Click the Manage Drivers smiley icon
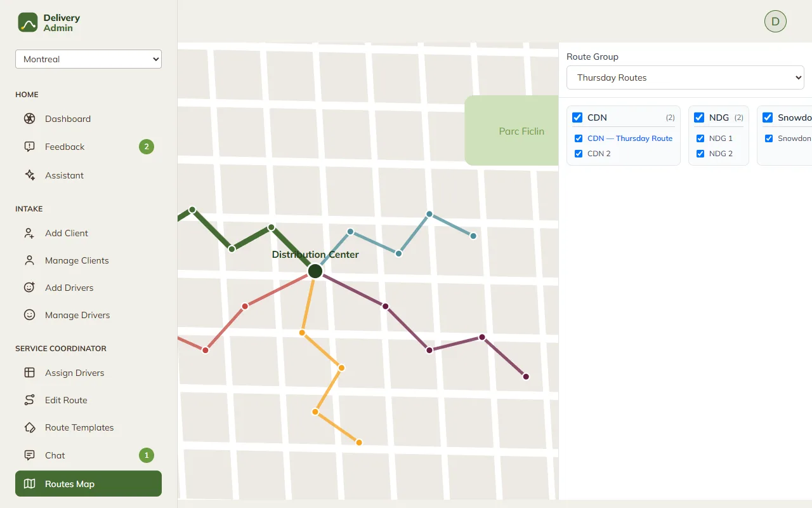Screen dimensions: 812x508 tap(29, 315)
